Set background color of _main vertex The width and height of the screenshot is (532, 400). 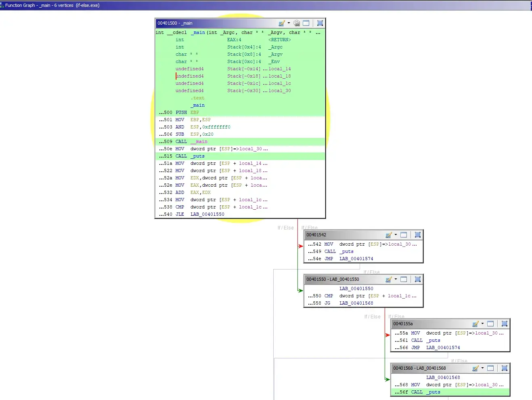(281, 23)
